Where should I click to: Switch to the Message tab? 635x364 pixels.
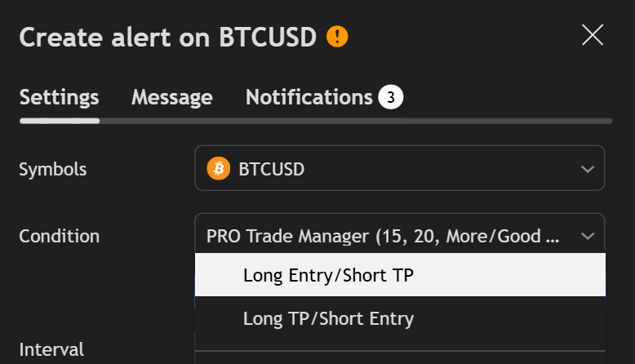pos(171,98)
